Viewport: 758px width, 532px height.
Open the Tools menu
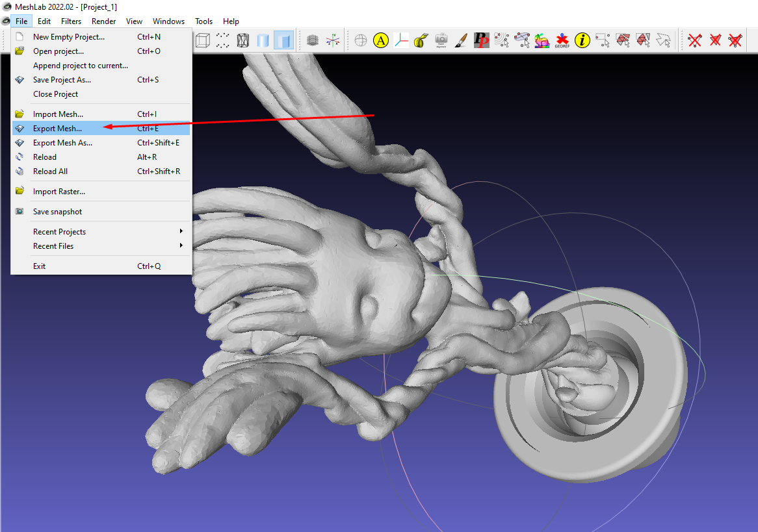pos(203,21)
